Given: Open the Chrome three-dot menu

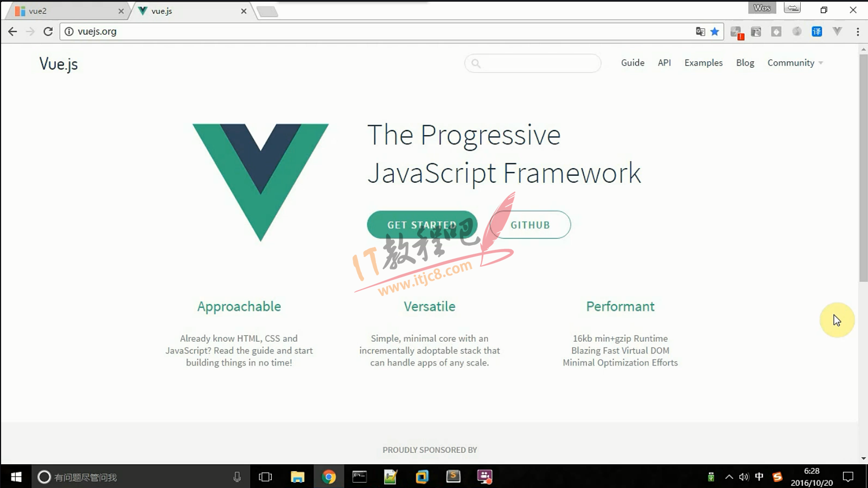Looking at the screenshot, I should tap(858, 31).
